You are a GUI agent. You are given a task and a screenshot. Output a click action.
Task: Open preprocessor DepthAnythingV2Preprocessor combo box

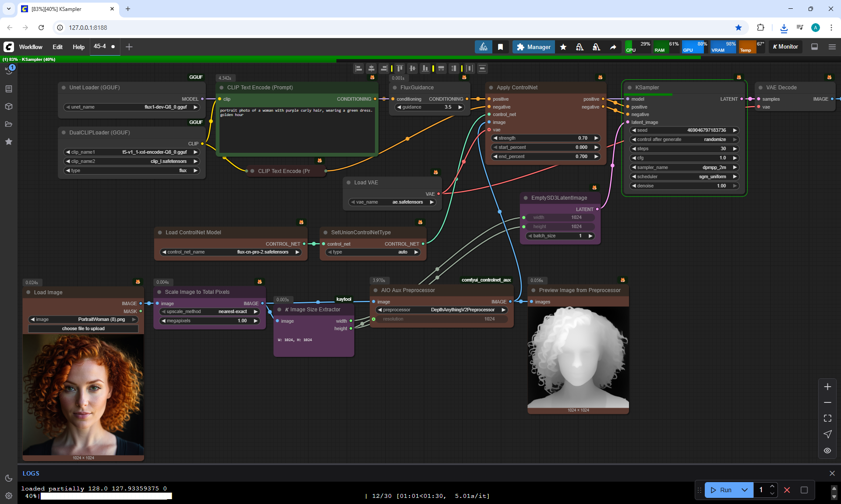(x=442, y=310)
